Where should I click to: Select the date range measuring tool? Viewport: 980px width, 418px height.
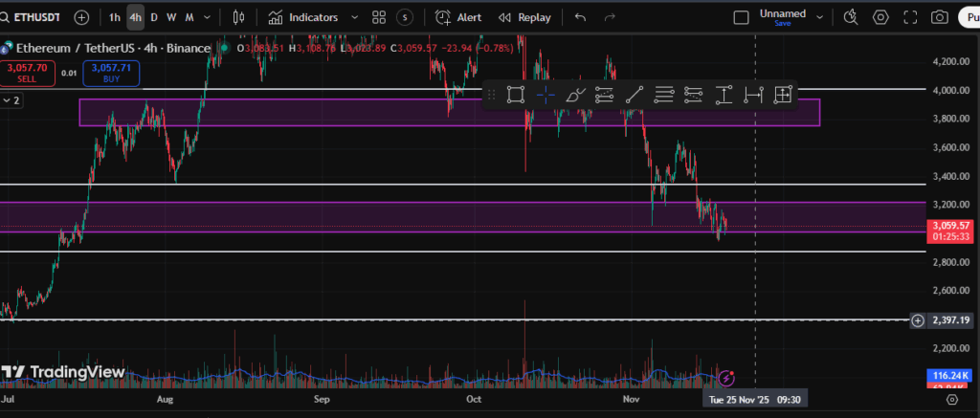753,95
